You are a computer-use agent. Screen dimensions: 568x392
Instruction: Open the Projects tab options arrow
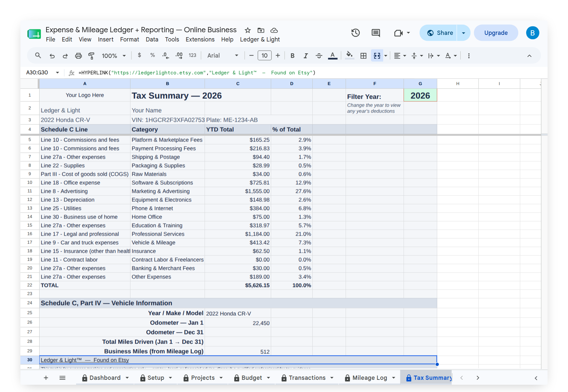[221, 378]
